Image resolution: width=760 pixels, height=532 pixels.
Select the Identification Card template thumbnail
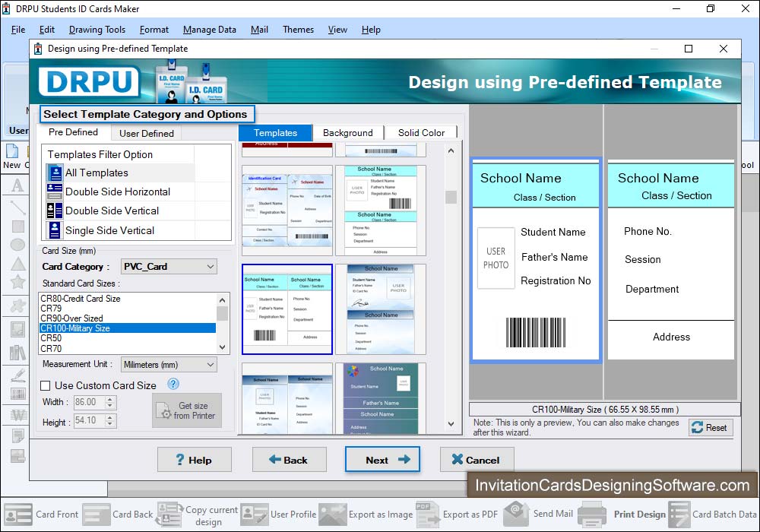(287, 211)
